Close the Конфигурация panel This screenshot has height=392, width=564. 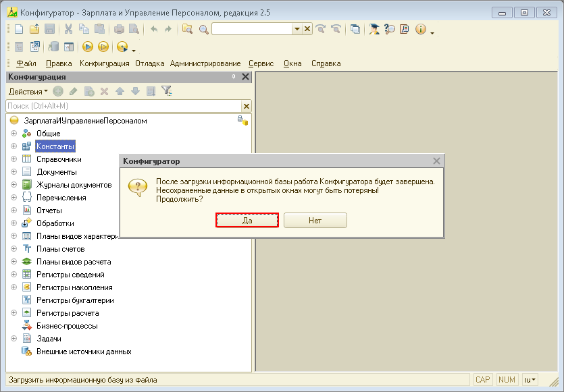coord(245,76)
